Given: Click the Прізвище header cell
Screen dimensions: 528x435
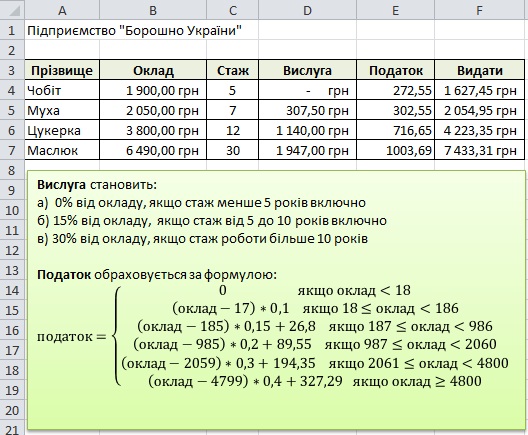Looking at the screenshot, I should coord(62,70).
